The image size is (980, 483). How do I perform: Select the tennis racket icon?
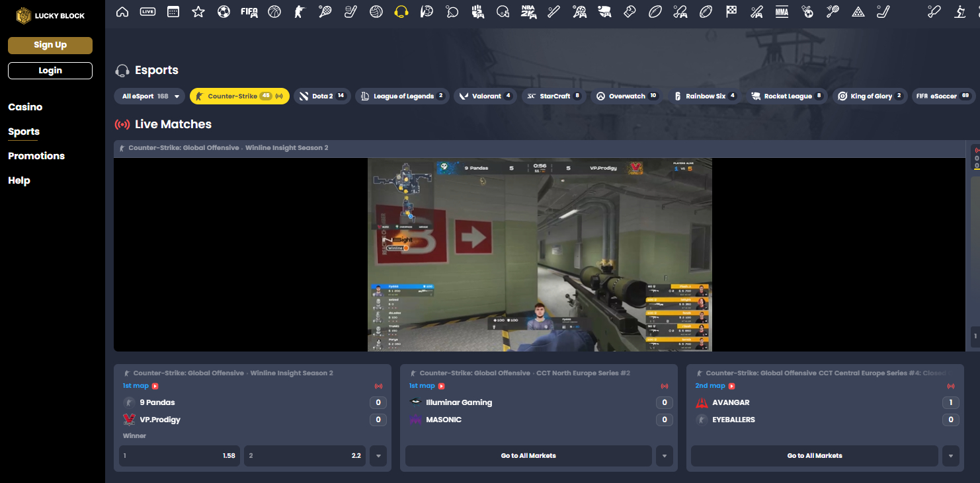[325, 11]
